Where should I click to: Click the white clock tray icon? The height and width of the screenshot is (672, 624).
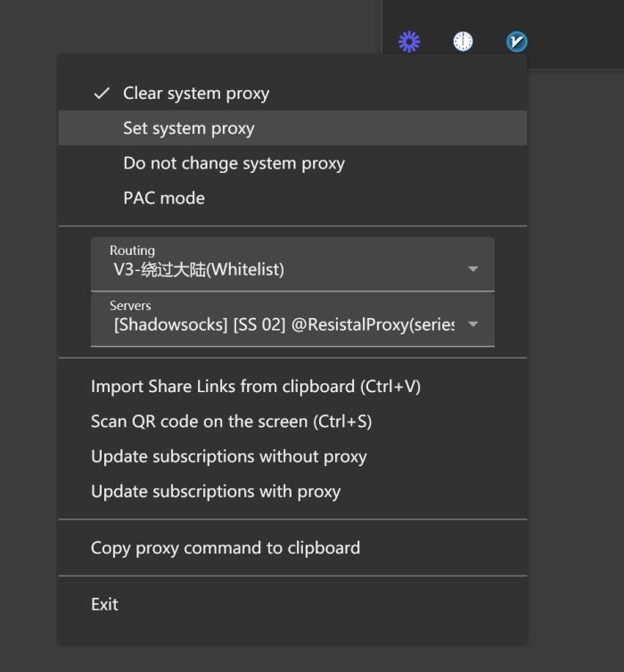463,41
